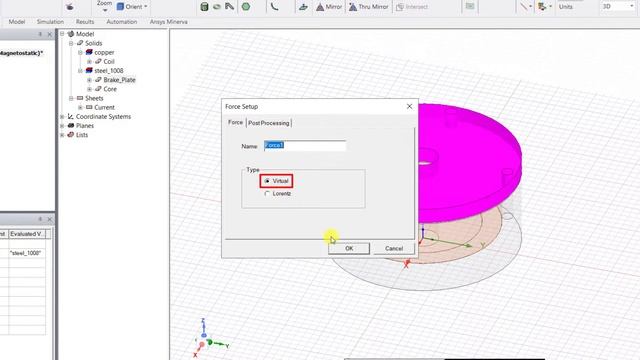Select the Current sheet in tree
640x360 pixels.
pos(104,107)
